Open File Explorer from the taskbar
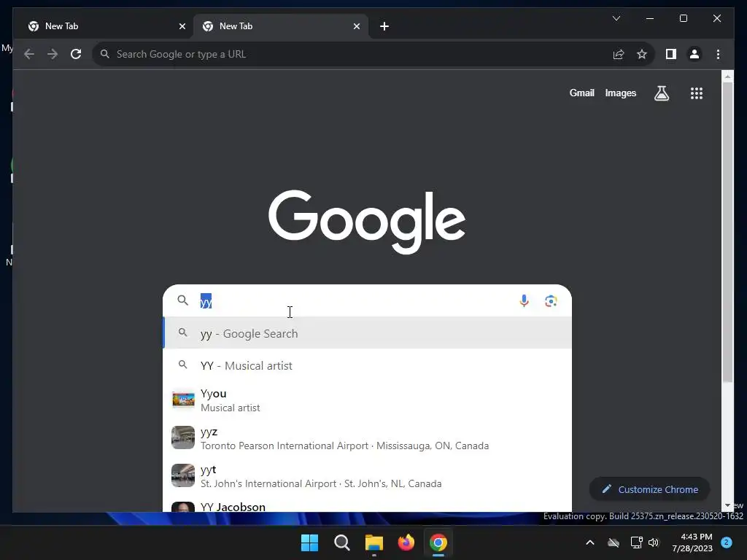 click(x=374, y=542)
